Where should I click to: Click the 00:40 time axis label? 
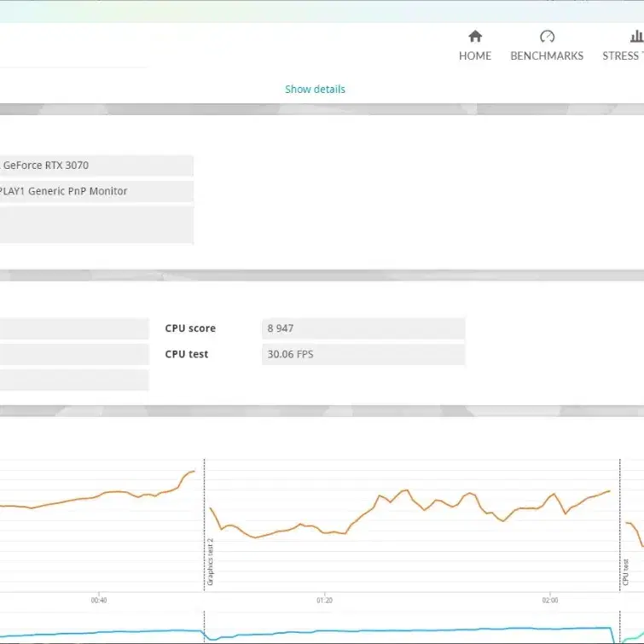tap(99, 600)
